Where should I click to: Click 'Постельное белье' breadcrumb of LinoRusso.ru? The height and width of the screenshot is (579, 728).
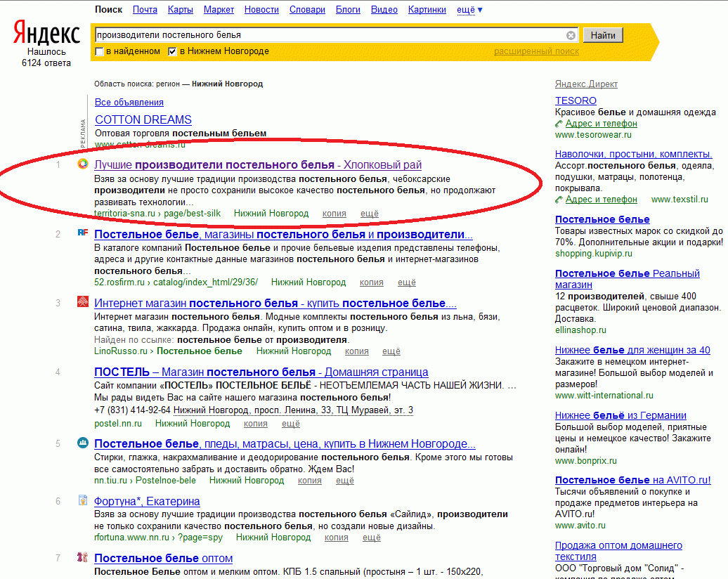click(x=199, y=351)
